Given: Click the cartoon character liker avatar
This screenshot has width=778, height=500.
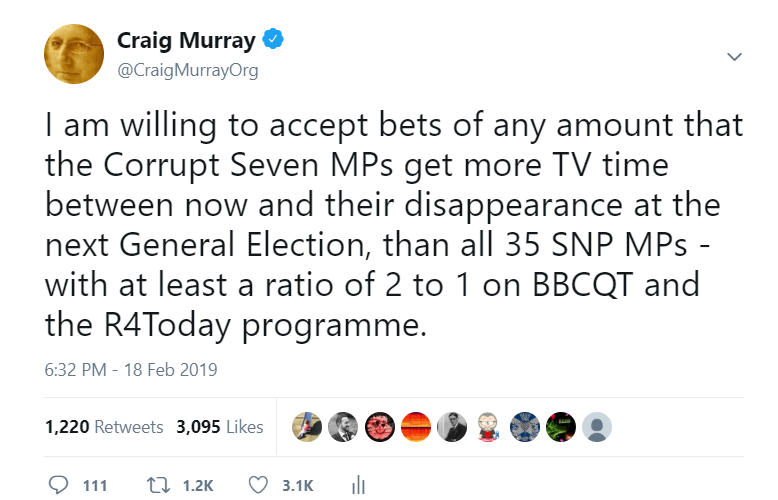Looking at the screenshot, I should [488, 426].
